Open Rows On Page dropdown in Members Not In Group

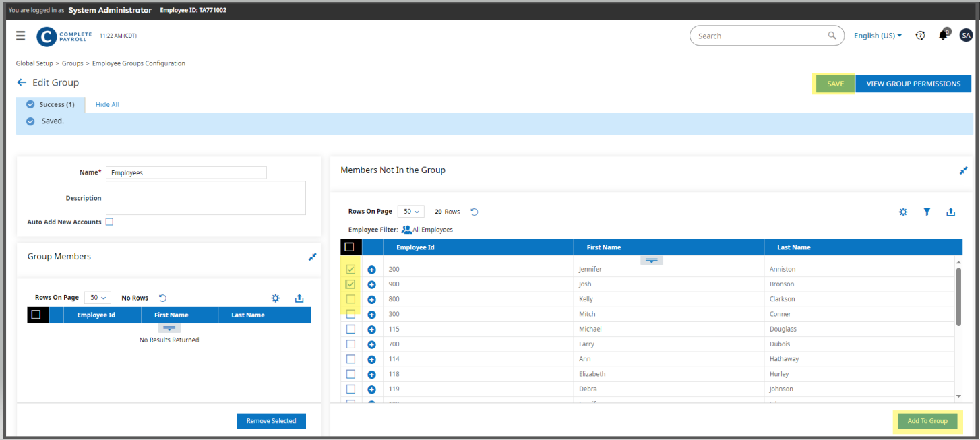(x=411, y=212)
